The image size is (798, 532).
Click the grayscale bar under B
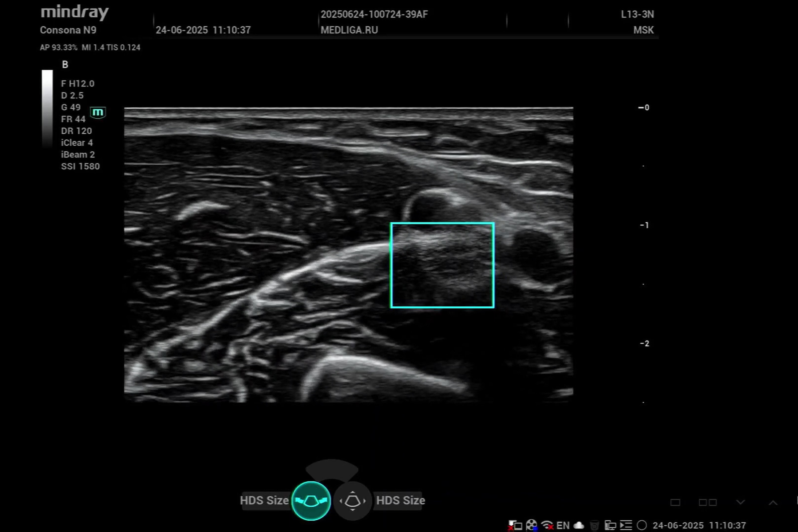click(47, 109)
